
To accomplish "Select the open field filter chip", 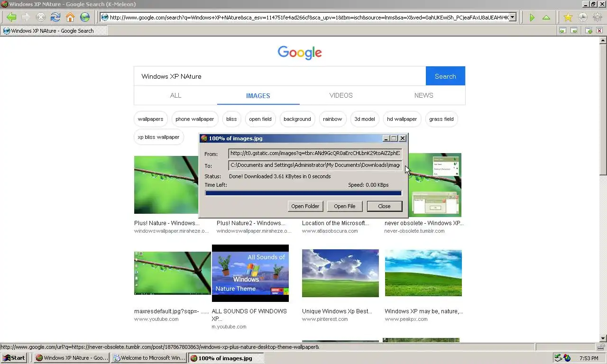I will click(260, 119).
